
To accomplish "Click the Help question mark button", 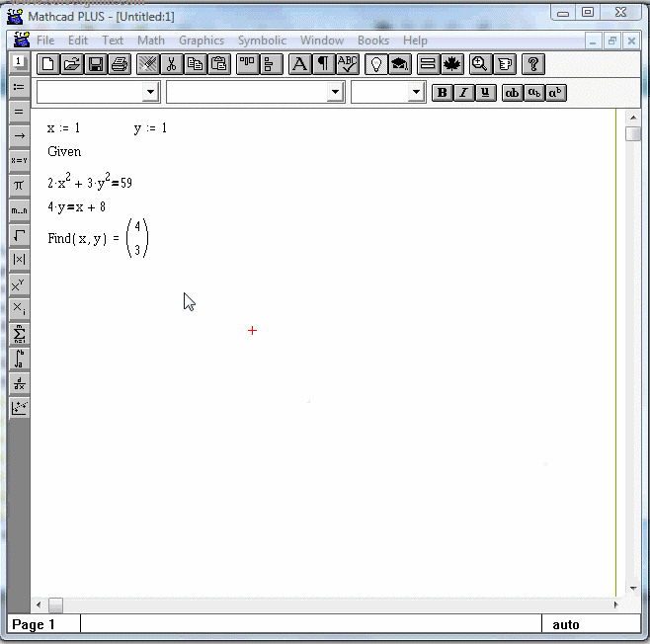I will tap(532, 64).
